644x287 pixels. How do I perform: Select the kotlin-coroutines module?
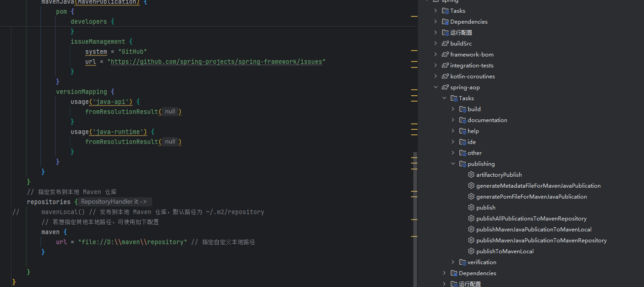pos(473,76)
